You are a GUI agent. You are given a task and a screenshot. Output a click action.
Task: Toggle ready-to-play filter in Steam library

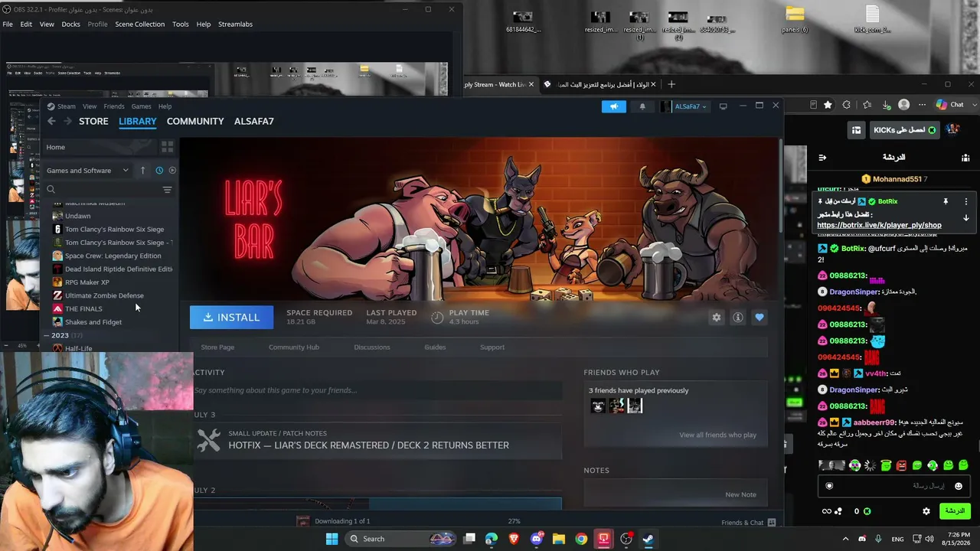[x=172, y=171]
